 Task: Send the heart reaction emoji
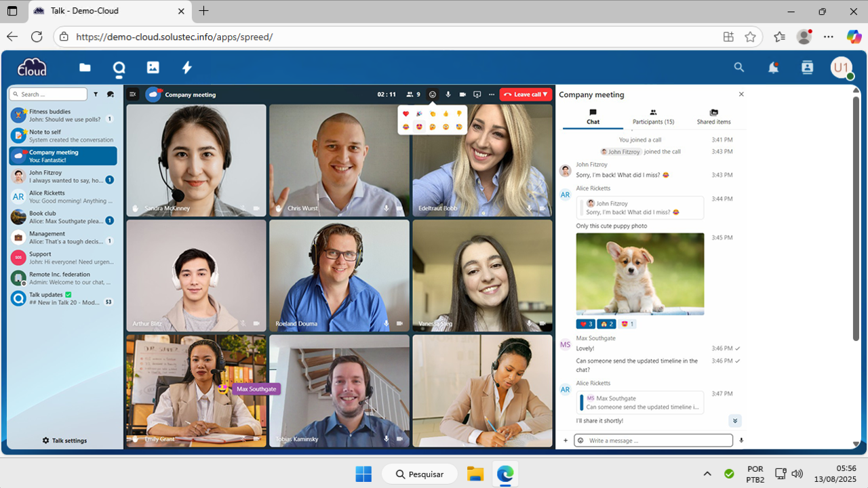(x=406, y=114)
